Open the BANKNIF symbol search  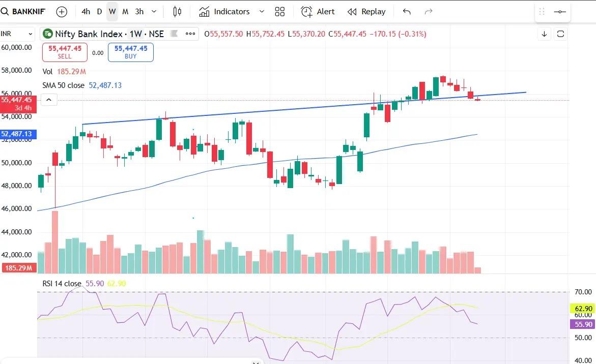[x=23, y=11]
